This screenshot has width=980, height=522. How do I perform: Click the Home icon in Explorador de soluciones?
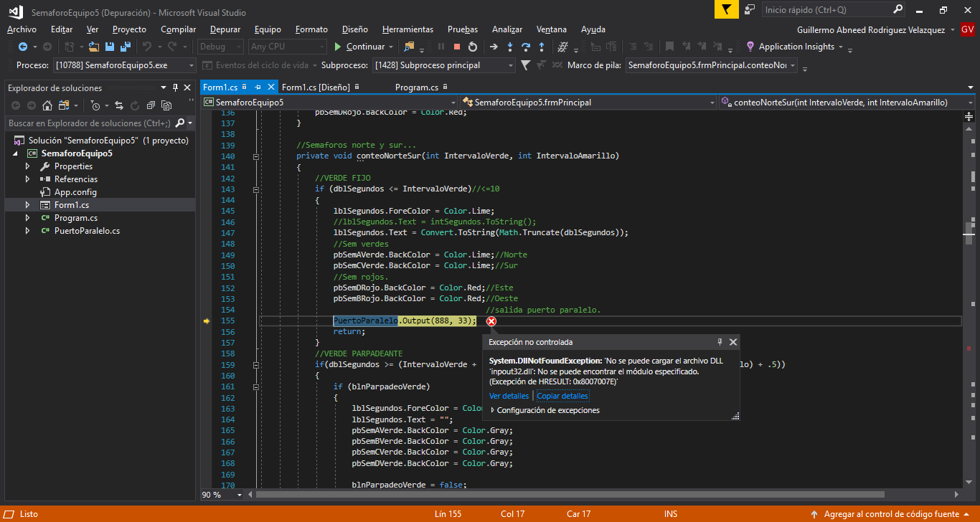(x=47, y=106)
